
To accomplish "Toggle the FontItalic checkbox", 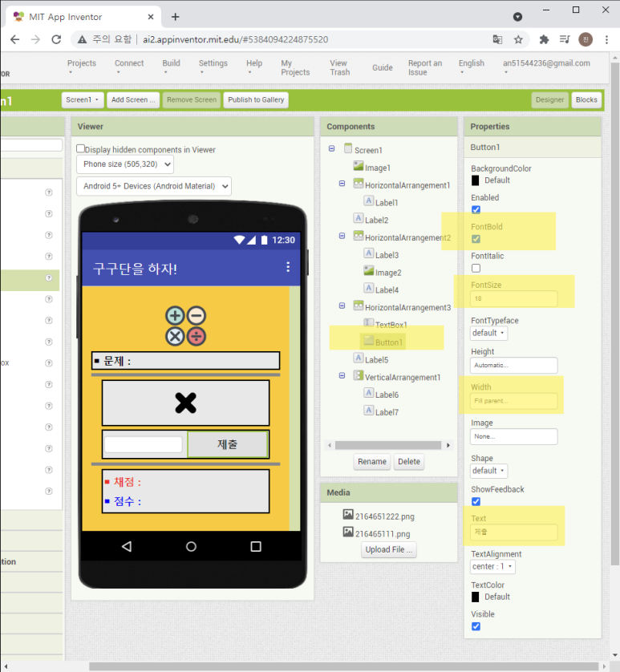I will [476, 269].
